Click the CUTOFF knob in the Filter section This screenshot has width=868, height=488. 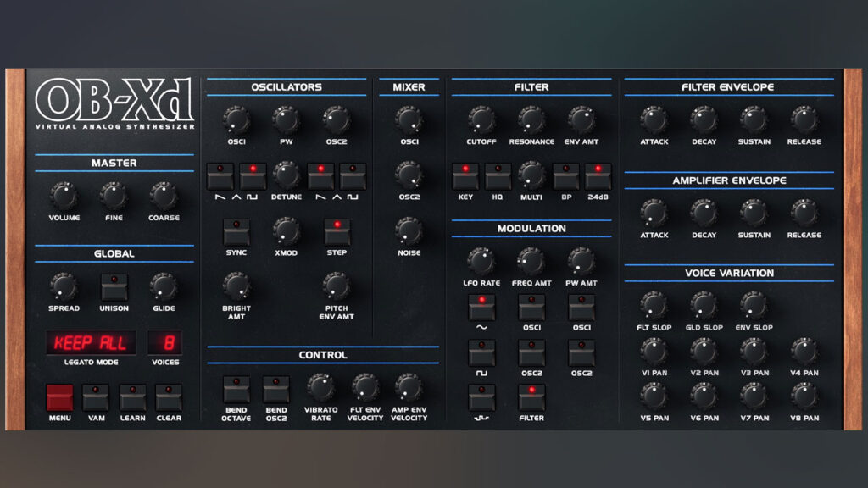coord(481,119)
